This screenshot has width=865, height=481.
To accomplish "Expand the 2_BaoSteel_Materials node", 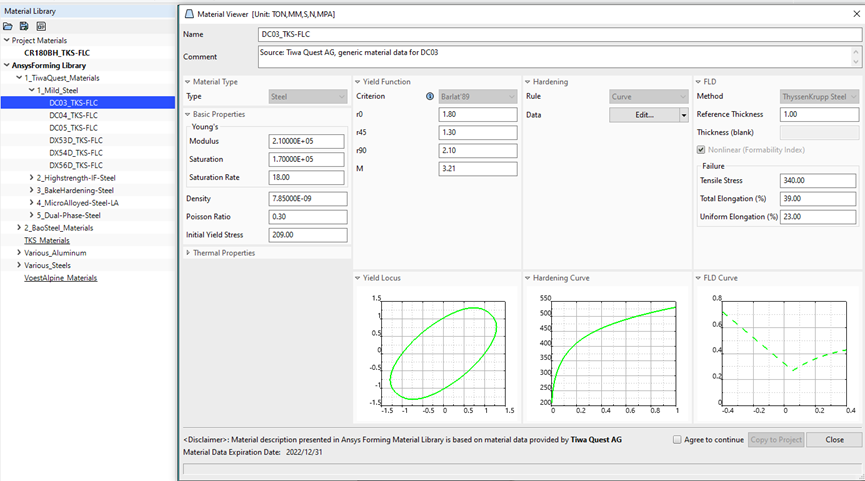I will click(19, 228).
